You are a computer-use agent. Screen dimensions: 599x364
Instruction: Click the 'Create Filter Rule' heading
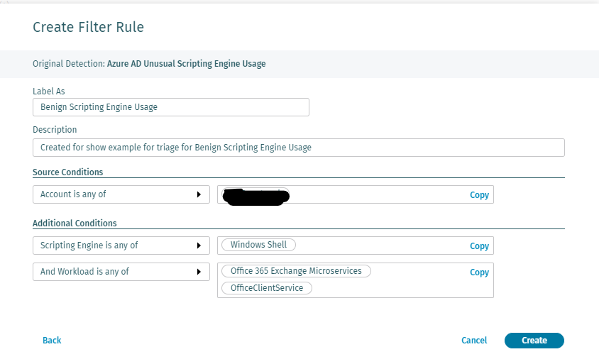point(88,27)
